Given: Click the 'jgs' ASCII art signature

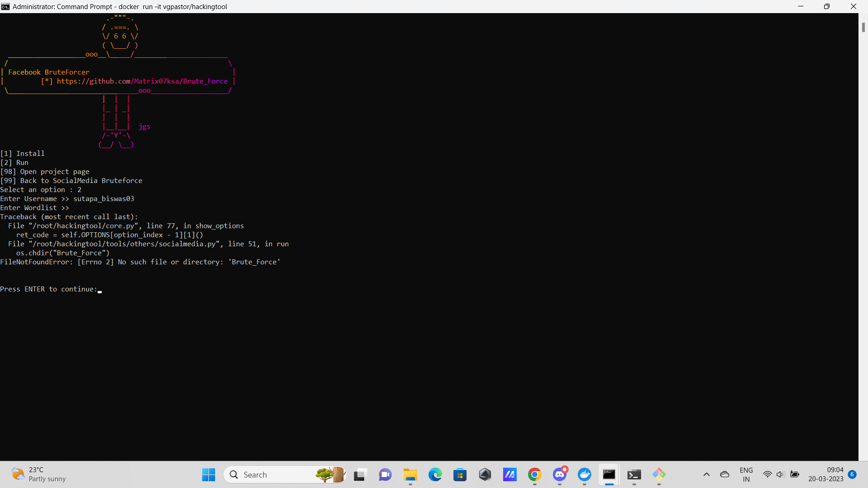Looking at the screenshot, I should tap(145, 127).
